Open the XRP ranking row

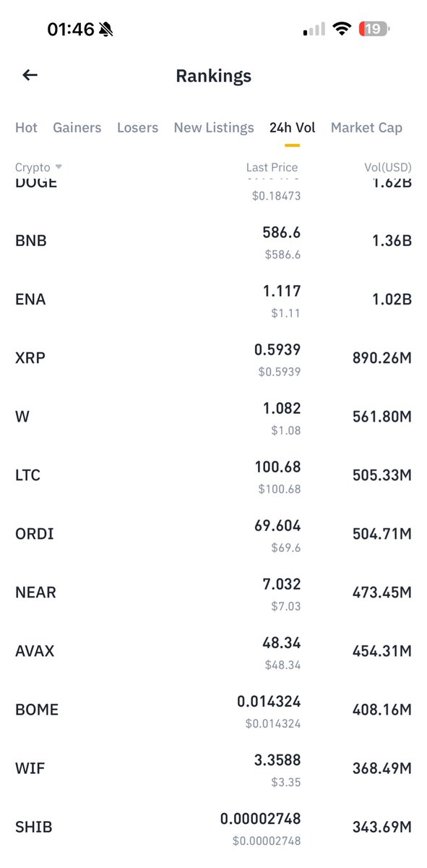[x=213, y=359]
